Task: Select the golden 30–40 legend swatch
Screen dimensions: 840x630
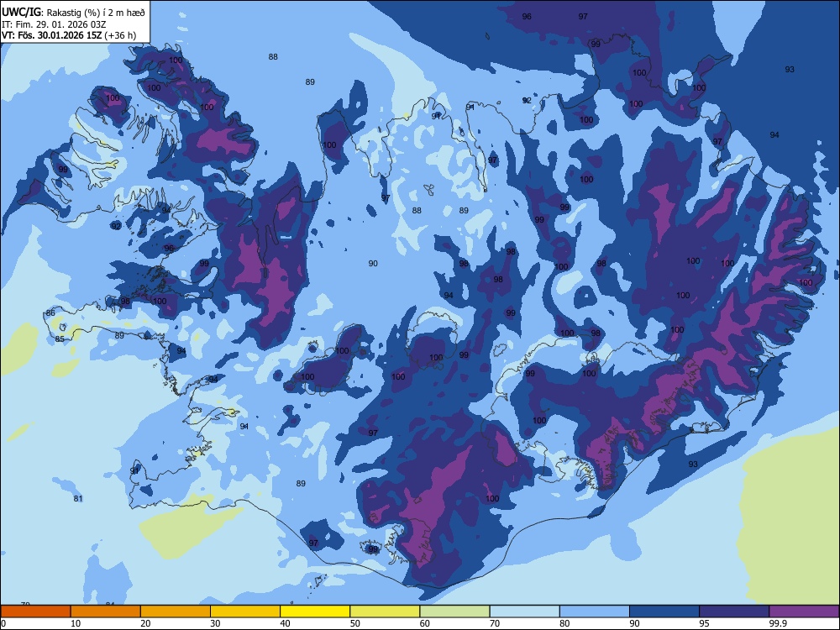Action: (x=245, y=612)
